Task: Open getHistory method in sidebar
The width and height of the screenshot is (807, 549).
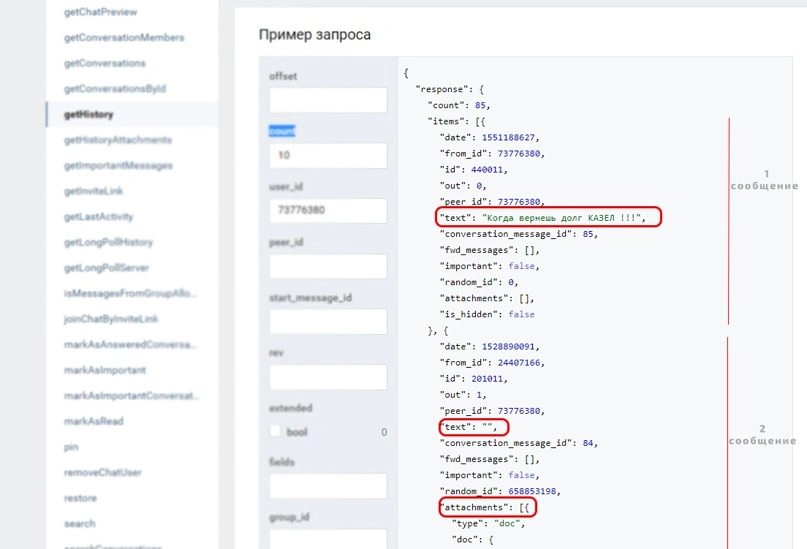Action: 88,115
